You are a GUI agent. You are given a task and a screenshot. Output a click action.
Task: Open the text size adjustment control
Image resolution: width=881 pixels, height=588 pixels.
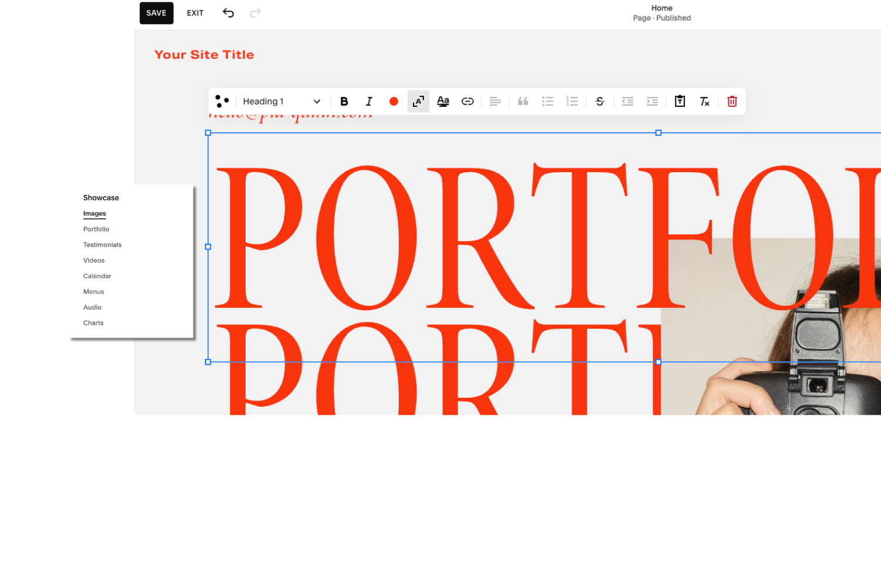(x=418, y=101)
